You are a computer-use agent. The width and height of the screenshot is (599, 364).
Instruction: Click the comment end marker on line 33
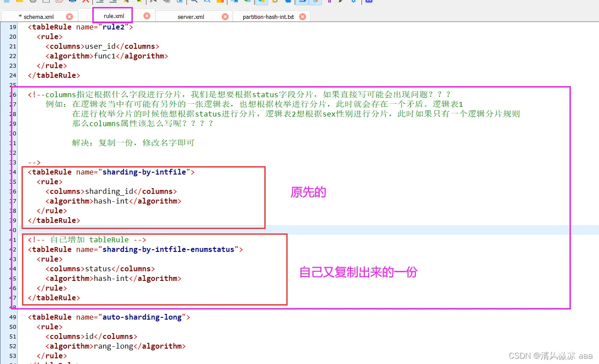[34, 162]
